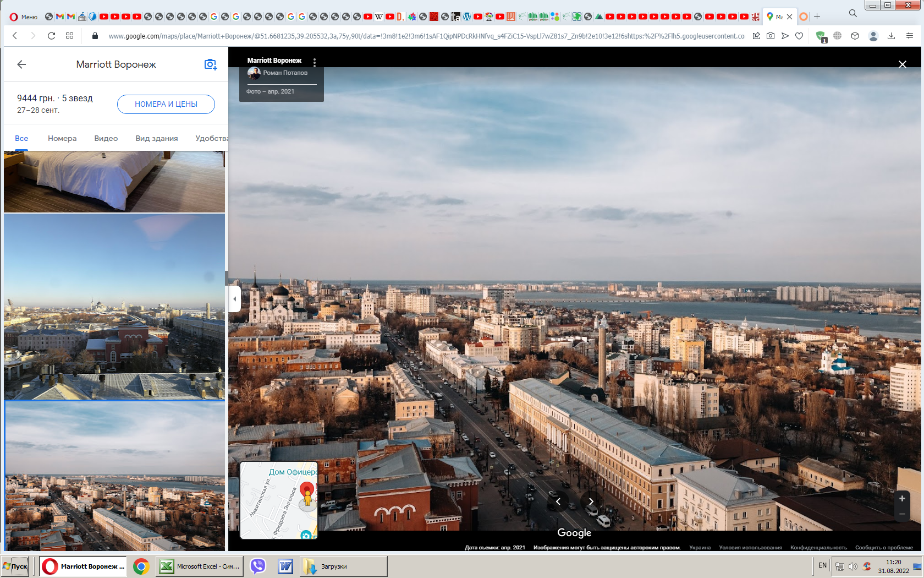Image resolution: width=924 pixels, height=578 pixels.
Task: Open the Дом Офицеров mini map
Action: 279,500
